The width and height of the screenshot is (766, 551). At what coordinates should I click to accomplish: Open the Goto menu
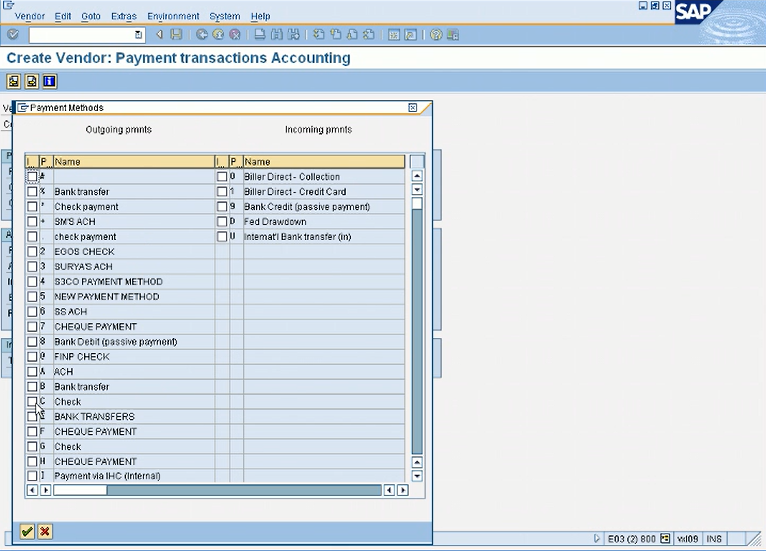[91, 16]
